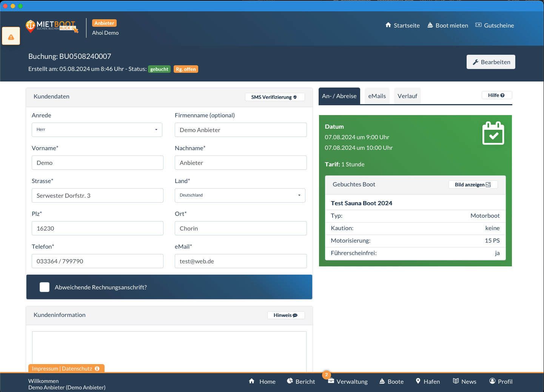Go to Hafen in bottom navigation
Viewport: 544px width, 392px height.
click(x=428, y=381)
